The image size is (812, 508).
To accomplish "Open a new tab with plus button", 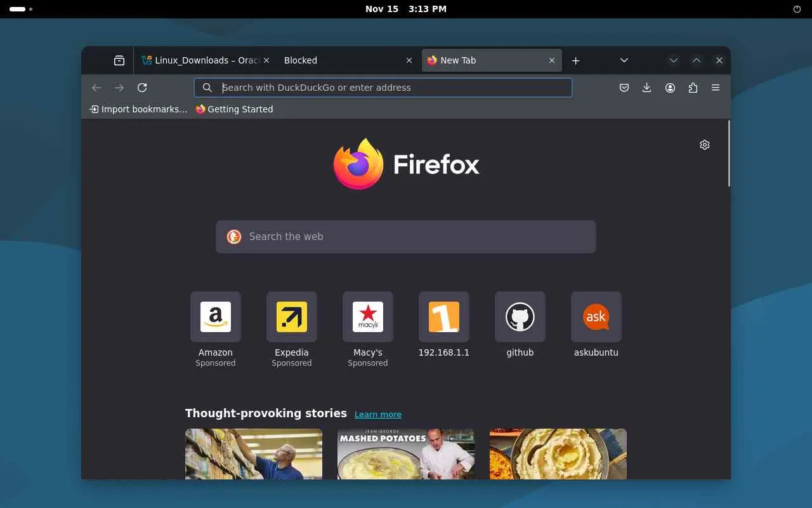I will pos(575,60).
